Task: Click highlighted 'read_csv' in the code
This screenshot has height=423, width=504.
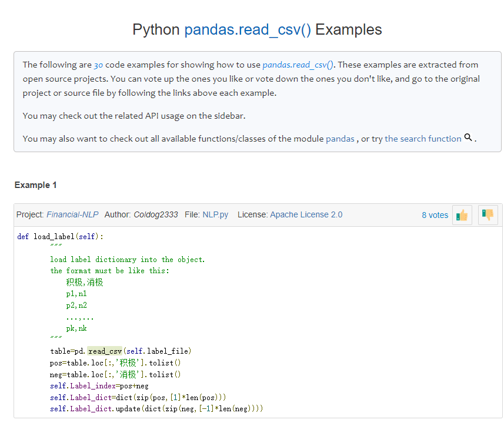Action: (x=105, y=351)
